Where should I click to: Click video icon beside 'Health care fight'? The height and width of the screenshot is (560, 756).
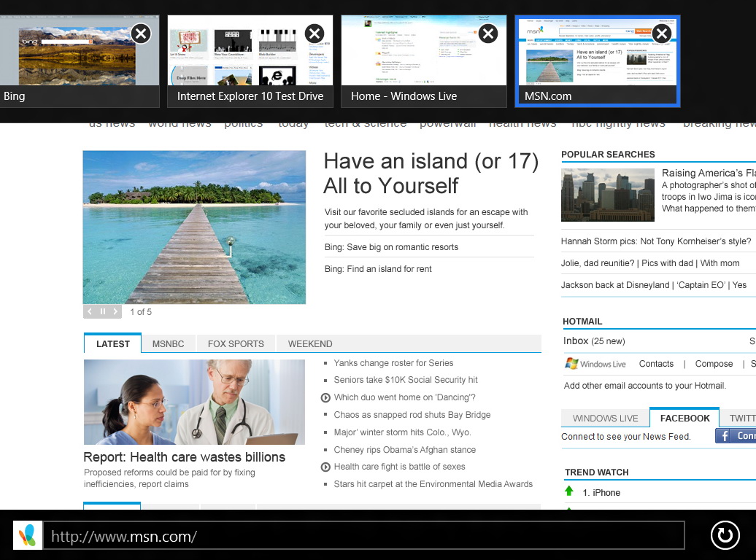pyautogui.click(x=325, y=467)
